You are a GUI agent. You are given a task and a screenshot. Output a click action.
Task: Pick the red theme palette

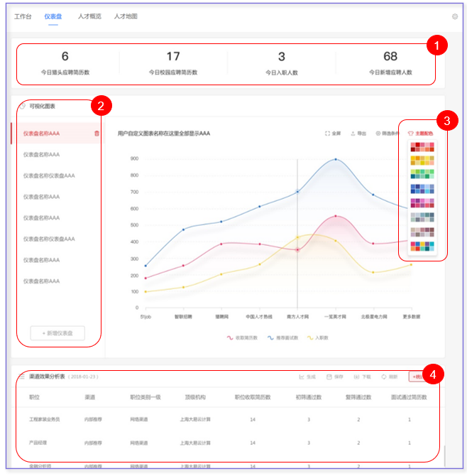(422, 147)
